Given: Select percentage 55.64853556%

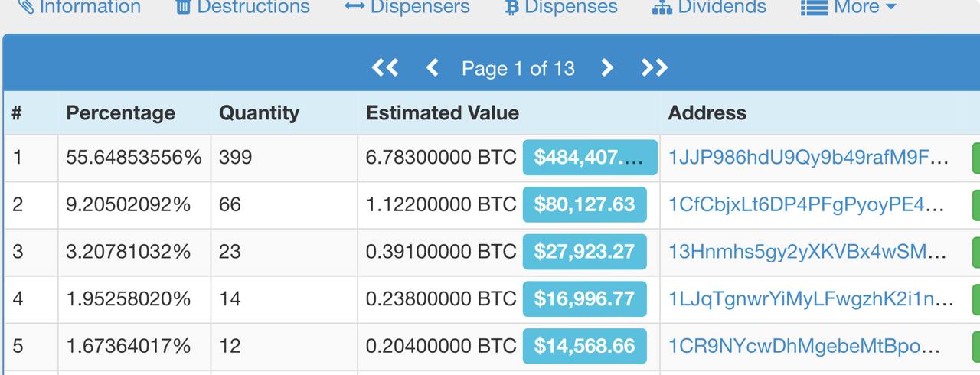Looking at the screenshot, I should (x=134, y=158).
